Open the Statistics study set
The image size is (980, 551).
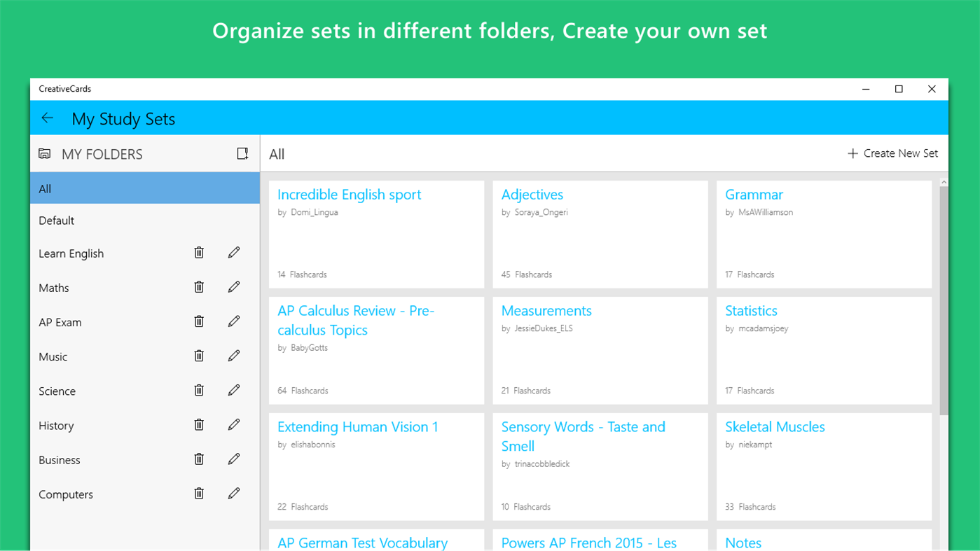(x=751, y=310)
